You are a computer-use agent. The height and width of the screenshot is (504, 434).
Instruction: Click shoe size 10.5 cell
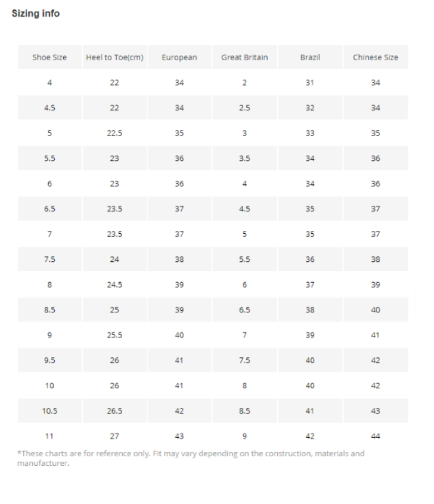(49, 411)
